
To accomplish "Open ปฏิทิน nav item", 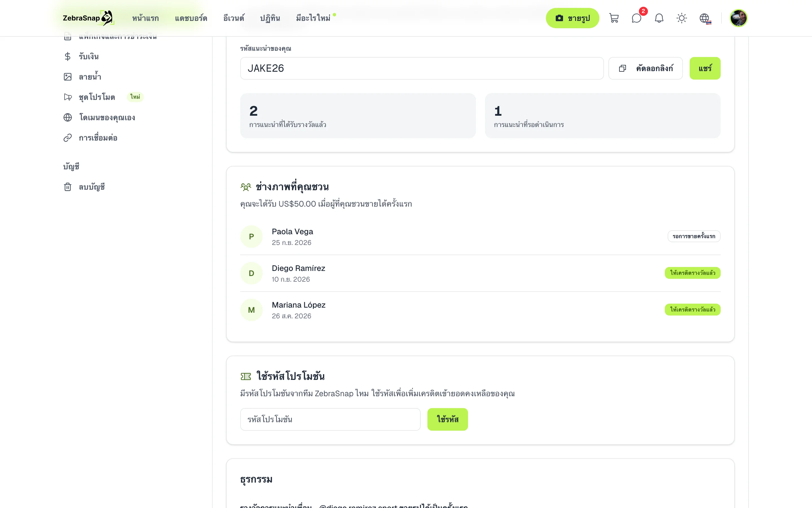I will point(270,18).
